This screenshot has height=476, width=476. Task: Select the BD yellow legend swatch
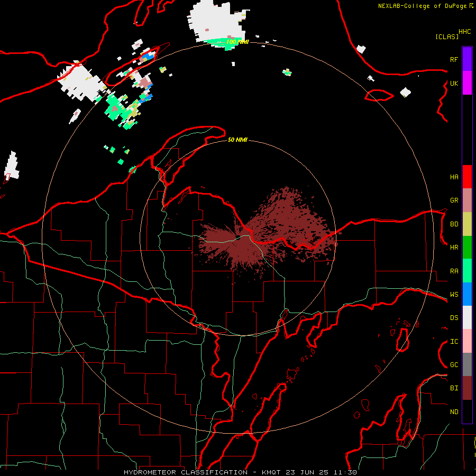(x=467, y=224)
